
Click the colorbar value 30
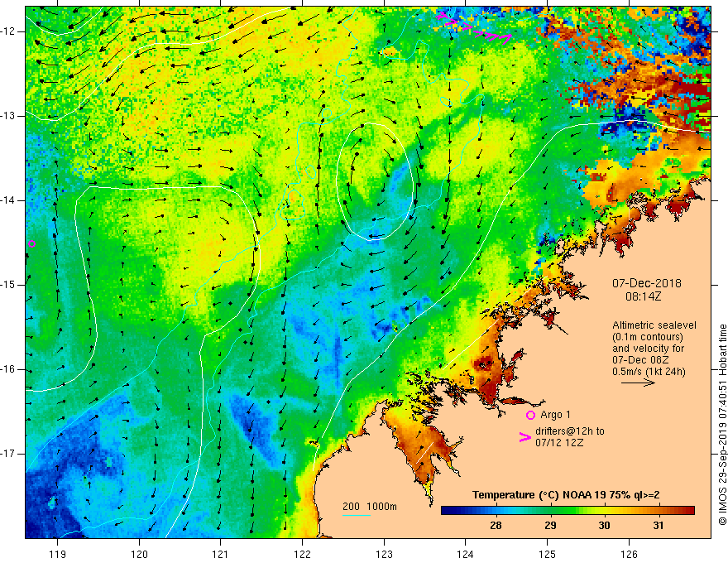pos(604,526)
